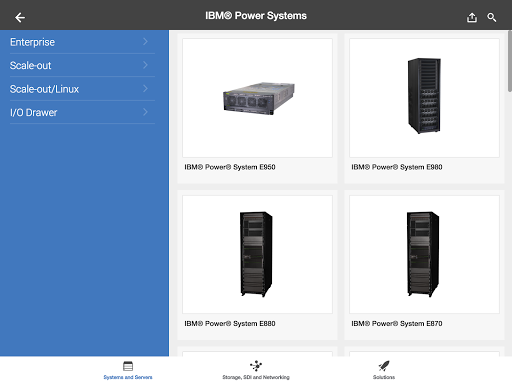Go back using the back arrow
The height and width of the screenshot is (384, 512).
click(x=20, y=17)
